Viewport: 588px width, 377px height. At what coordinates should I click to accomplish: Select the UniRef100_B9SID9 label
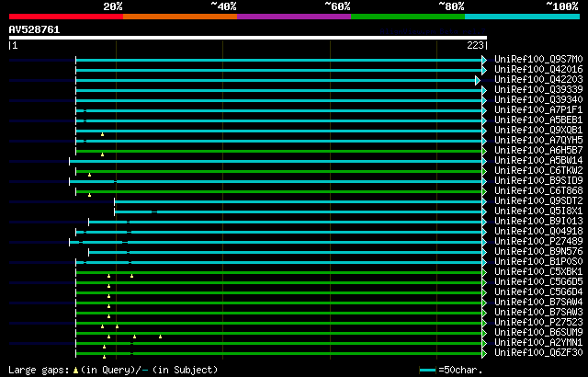point(538,181)
